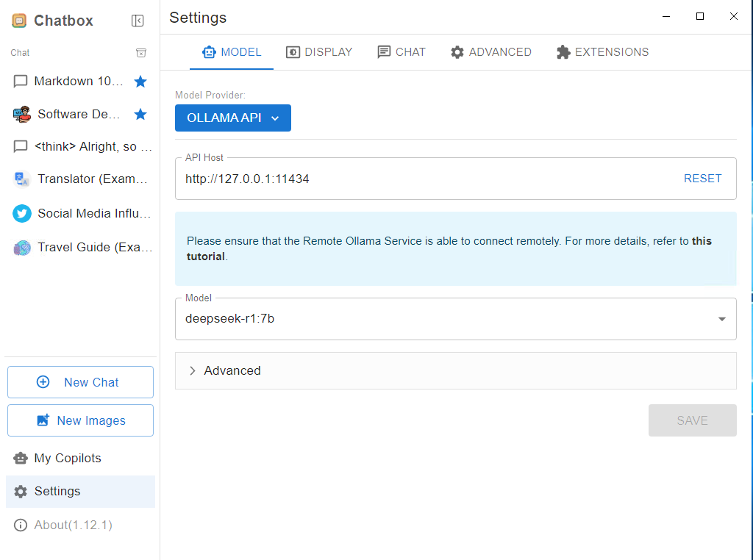Maximize the Chatbox window
The image size is (753, 560).
point(700,16)
